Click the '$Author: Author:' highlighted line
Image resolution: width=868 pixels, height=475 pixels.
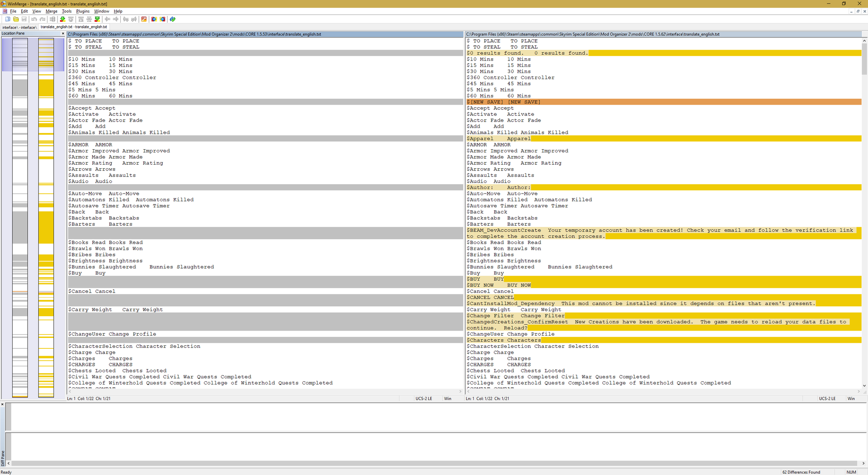coord(664,188)
